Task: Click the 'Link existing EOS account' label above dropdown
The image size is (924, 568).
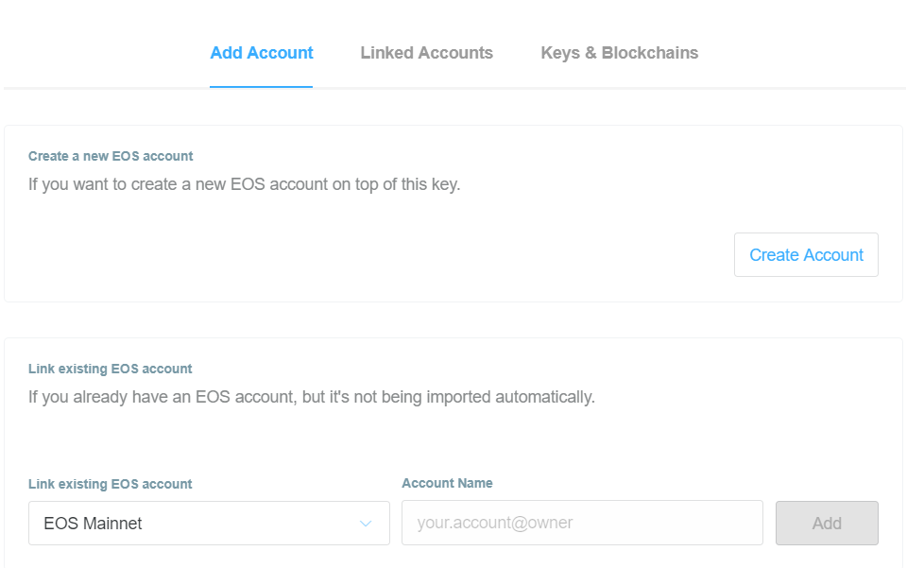Action: [111, 484]
